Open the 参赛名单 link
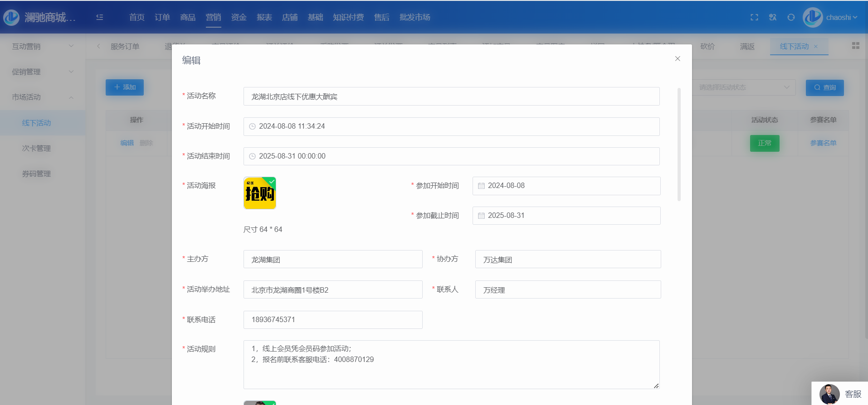Screen dimensions: 868x405 823,143
